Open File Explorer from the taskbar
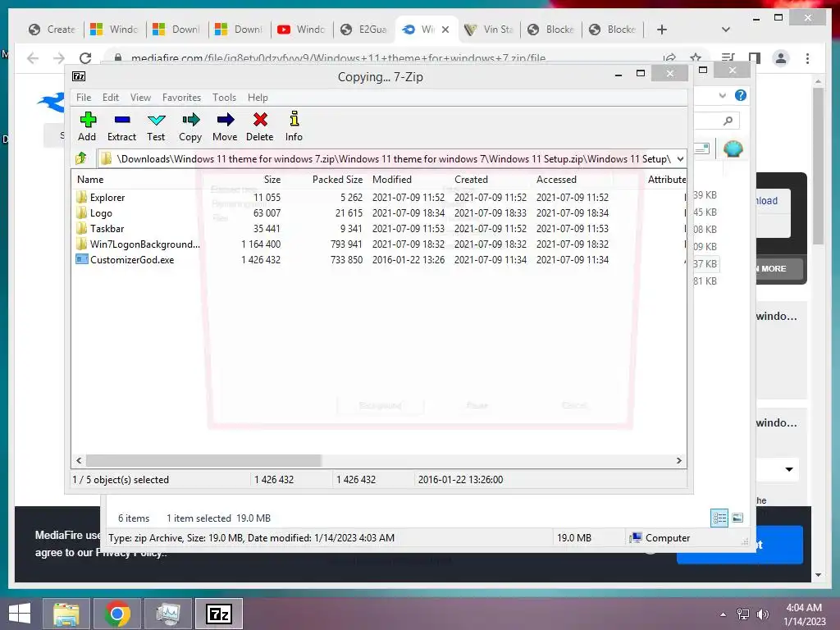The height and width of the screenshot is (630, 840). (66, 614)
